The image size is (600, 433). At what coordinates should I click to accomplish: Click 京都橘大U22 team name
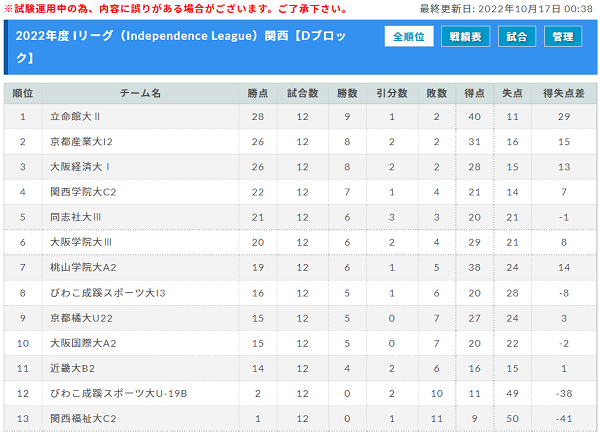click(81, 318)
